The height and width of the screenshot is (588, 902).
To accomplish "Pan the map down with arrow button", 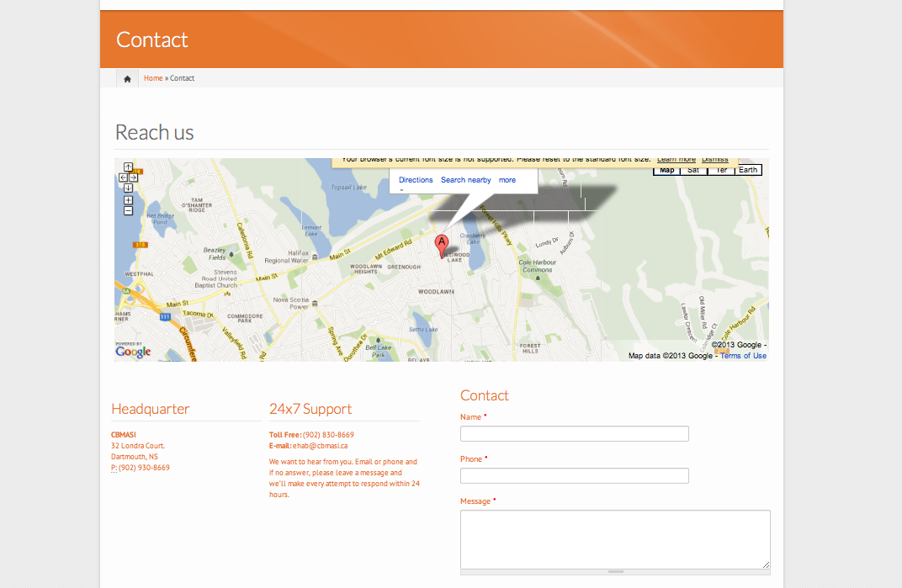I will [x=128, y=188].
